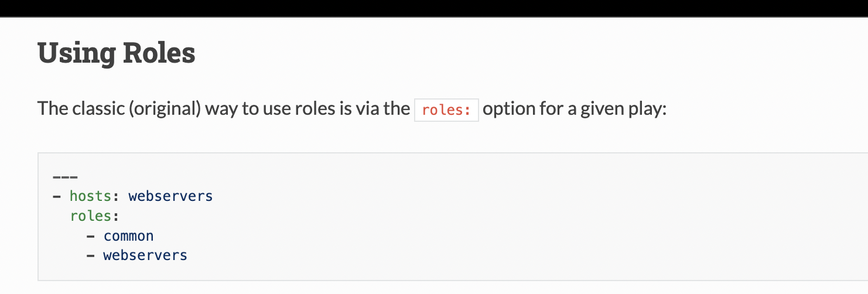The height and width of the screenshot is (294, 868).
Task: Click the last-line "webservers" role entry
Action: tap(145, 255)
